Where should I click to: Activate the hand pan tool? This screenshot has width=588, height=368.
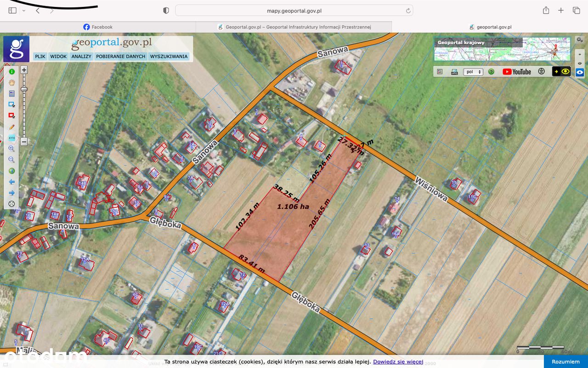[x=12, y=82]
